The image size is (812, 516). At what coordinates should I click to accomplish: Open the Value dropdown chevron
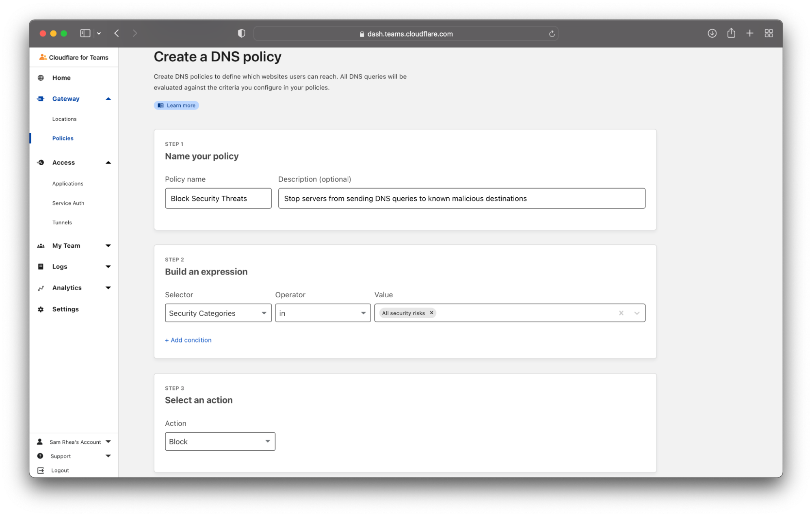point(637,313)
